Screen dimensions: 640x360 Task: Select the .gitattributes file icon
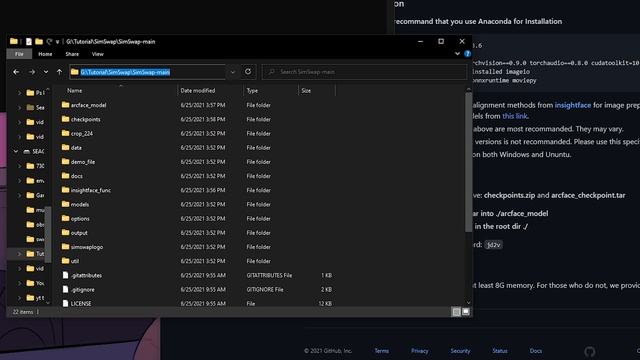pos(65,275)
